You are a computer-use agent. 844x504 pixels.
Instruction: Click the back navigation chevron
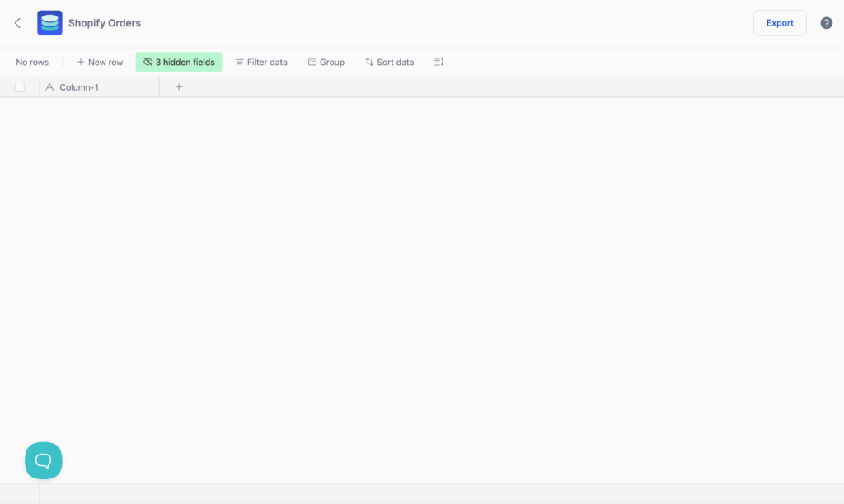[16, 22]
